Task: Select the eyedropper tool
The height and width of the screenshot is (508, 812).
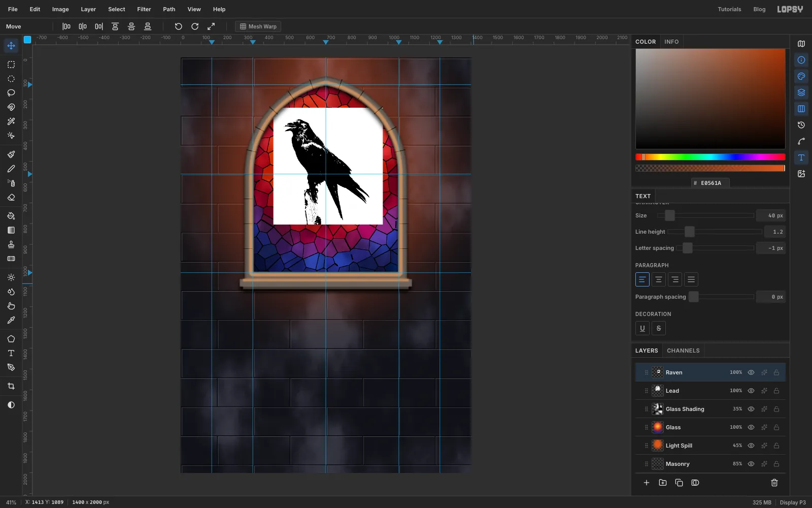Action: pos(11,320)
